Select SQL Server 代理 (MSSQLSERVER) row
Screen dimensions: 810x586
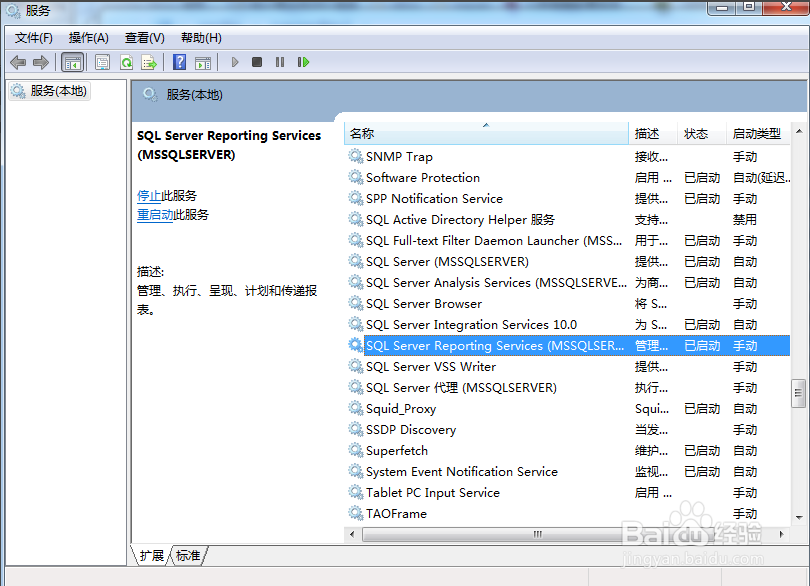point(567,388)
